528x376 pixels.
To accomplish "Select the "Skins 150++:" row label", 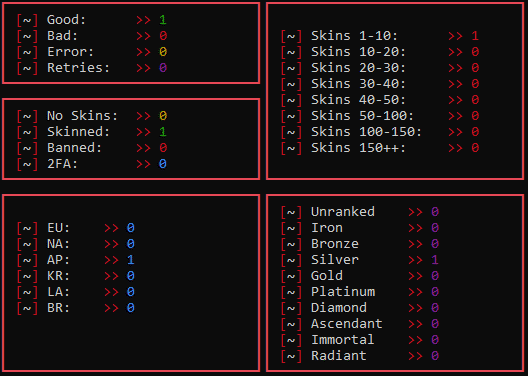I will point(359,148).
